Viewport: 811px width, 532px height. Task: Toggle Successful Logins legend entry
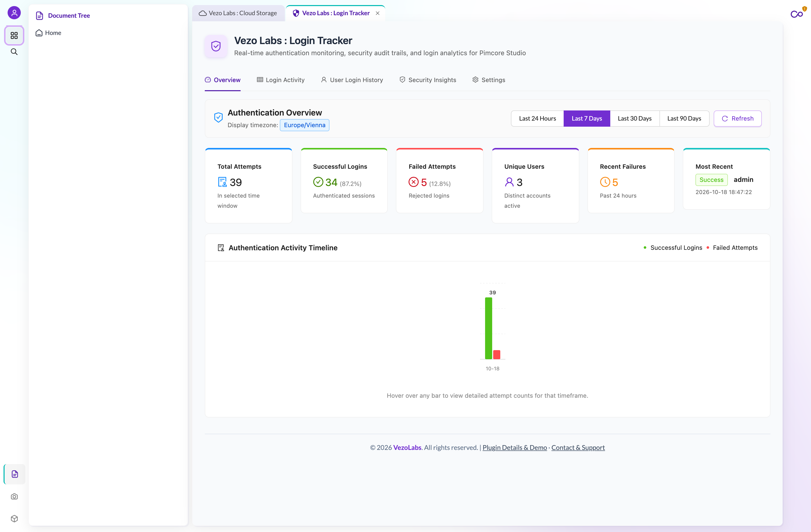pyautogui.click(x=673, y=248)
